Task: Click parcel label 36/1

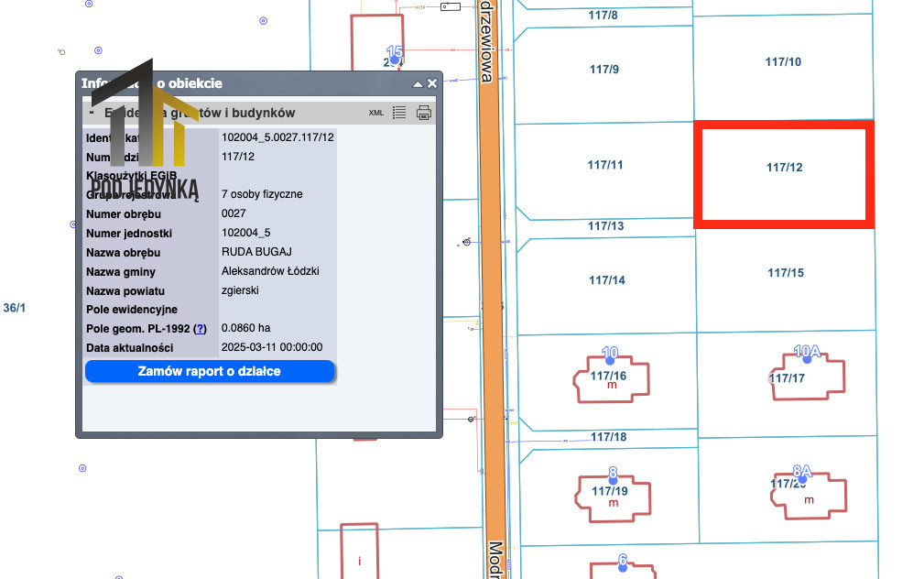Action: pyautogui.click(x=15, y=308)
